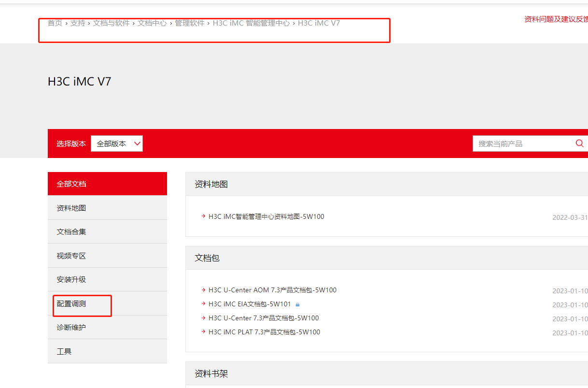Open H3C iMC EIA文档包-5W101

[250, 304]
